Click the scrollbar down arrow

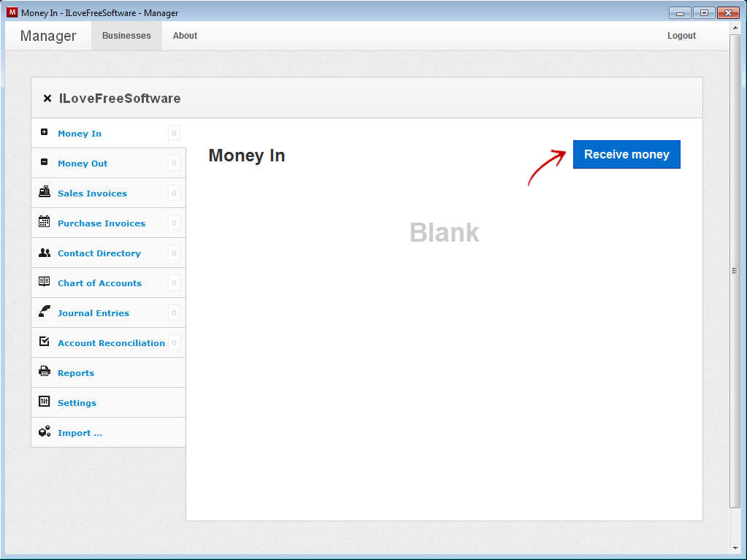[x=735, y=548]
